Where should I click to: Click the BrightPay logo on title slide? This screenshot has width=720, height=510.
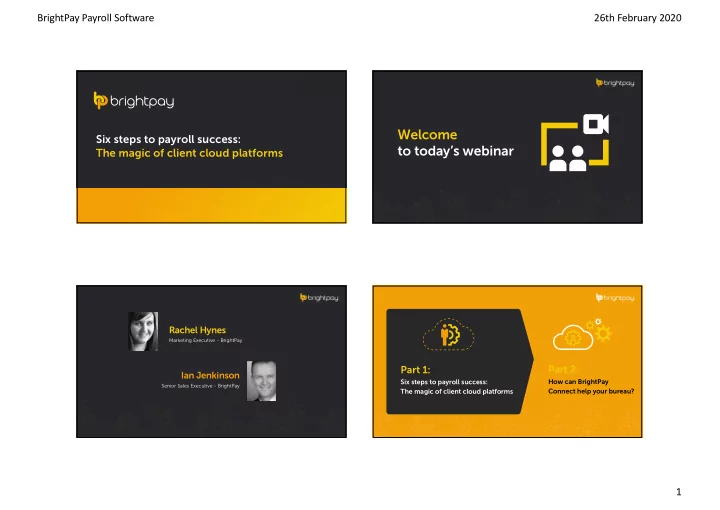point(134,101)
